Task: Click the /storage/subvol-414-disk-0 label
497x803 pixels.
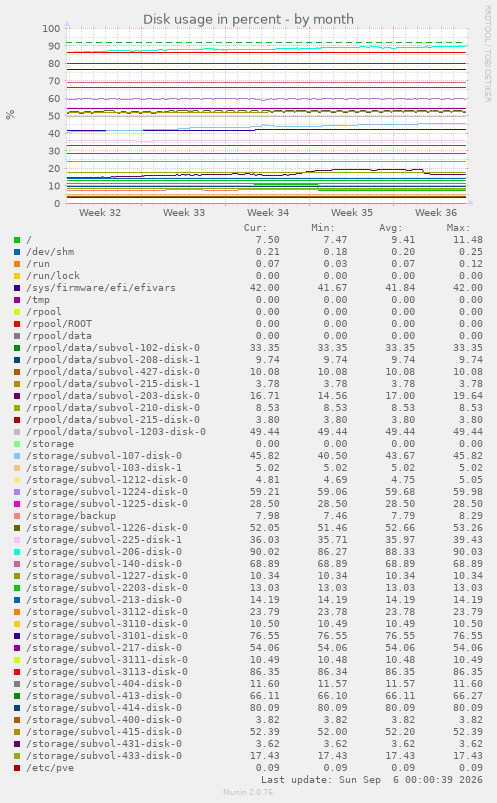Action: click(x=104, y=708)
